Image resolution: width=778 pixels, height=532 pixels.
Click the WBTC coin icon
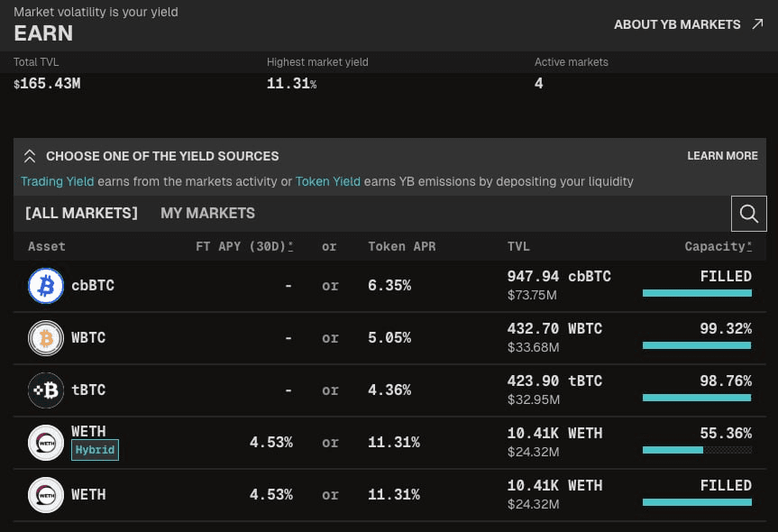46,338
